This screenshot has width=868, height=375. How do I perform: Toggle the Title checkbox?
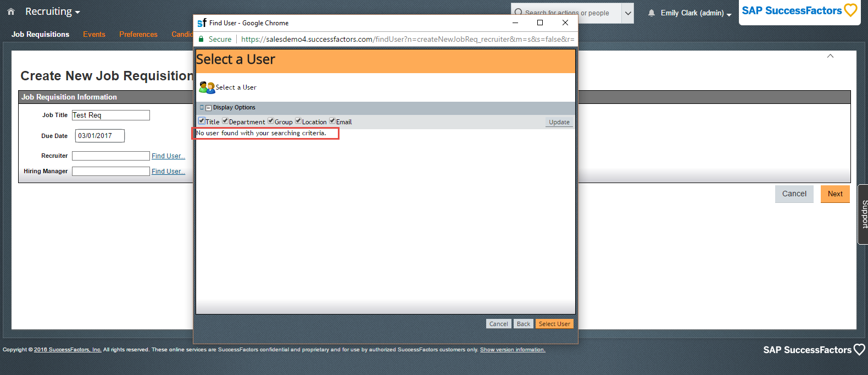[202, 121]
